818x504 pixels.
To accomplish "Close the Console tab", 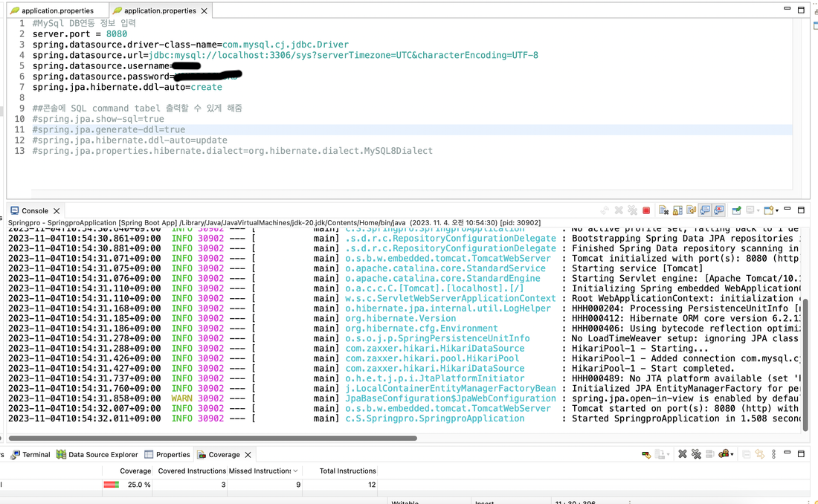I will pos(57,211).
